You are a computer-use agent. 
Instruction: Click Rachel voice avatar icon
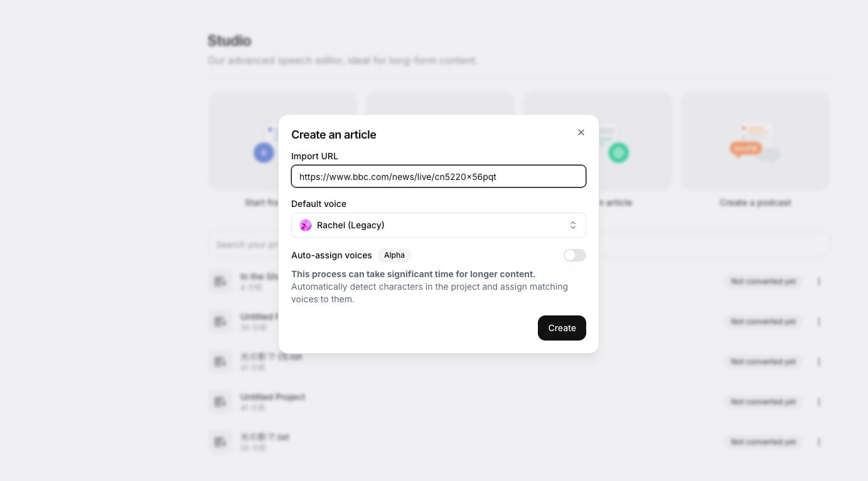[306, 225]
